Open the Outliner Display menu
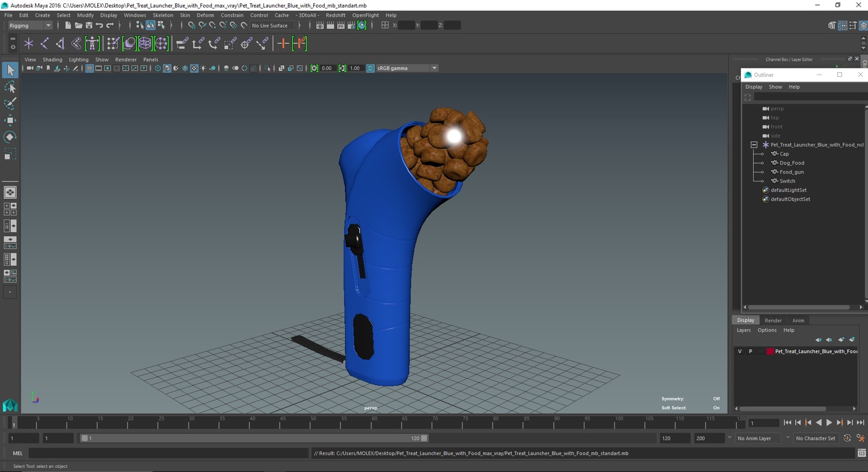The image size is (868, 472). [x=754, y=87]
